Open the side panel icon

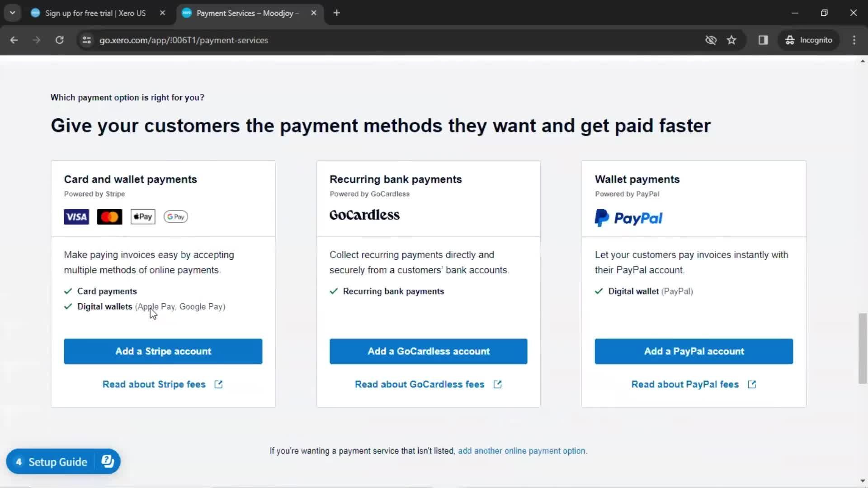pos(763,40)
